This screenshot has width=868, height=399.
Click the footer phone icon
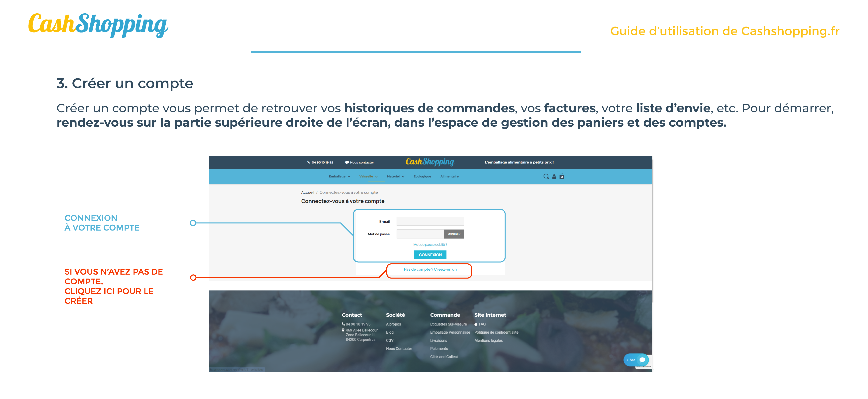click(x=343, y=324)
